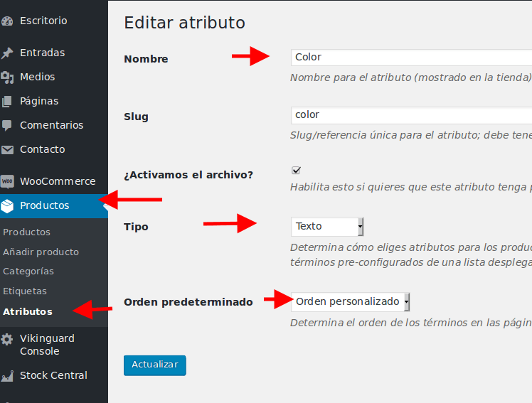The width and height of the screenshot is (532, 403).
Task: Click the Determina el orden description text
Action: (411, 323)
